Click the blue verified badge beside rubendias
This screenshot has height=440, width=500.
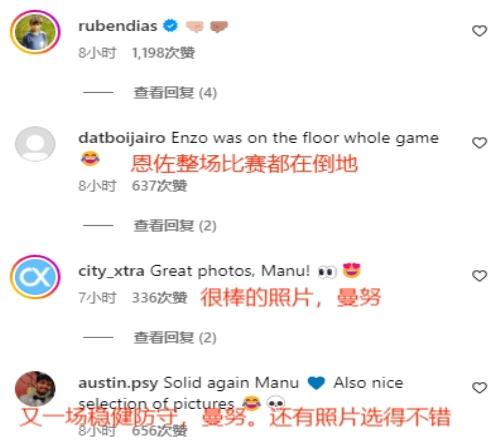tap(170, 26)
